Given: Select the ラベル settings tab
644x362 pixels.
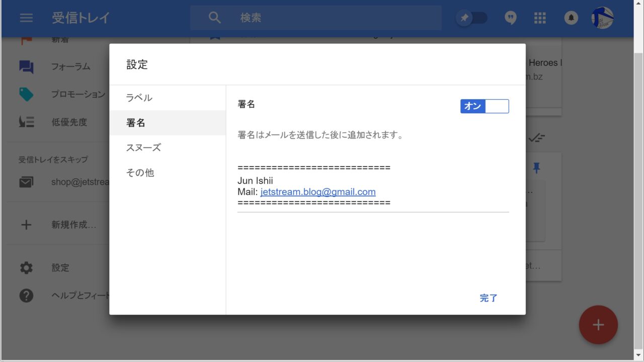Looking at the screenshot, I should pos(139,98).
